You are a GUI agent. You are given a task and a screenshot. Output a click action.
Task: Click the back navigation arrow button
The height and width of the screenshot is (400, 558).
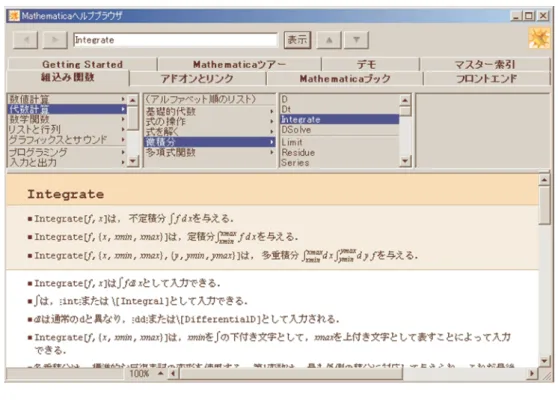[25, 40]
